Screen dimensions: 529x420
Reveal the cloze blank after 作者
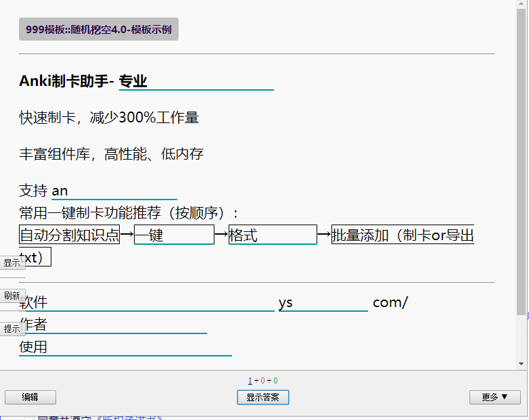pos(113,325)
